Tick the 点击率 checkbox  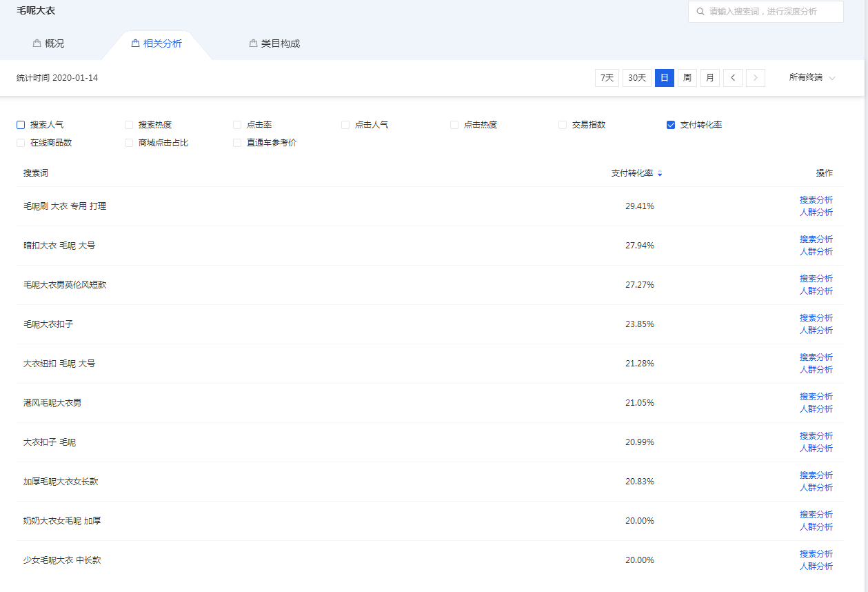pyautogui.click(x=237, y=125)
